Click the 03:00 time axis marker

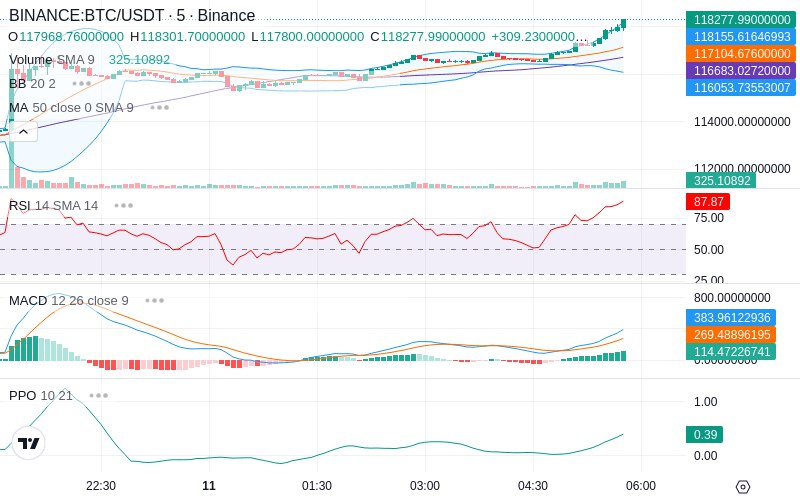click(424, 486)
